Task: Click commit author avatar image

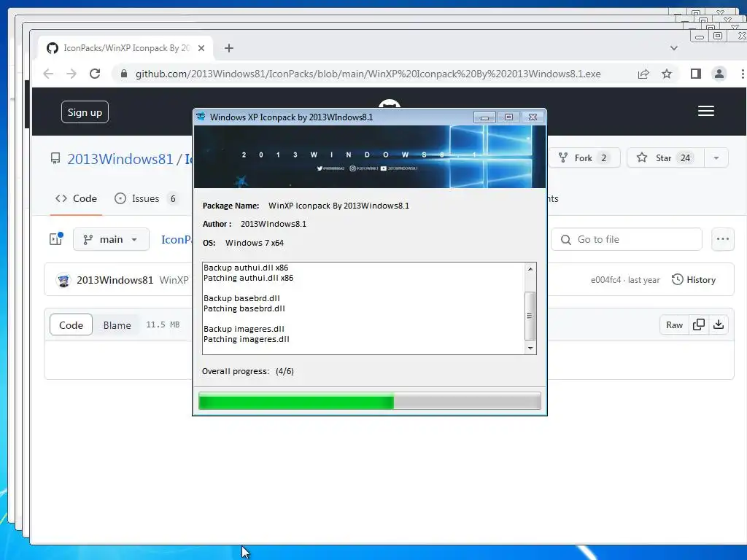Action: click(x=63, y=280)
